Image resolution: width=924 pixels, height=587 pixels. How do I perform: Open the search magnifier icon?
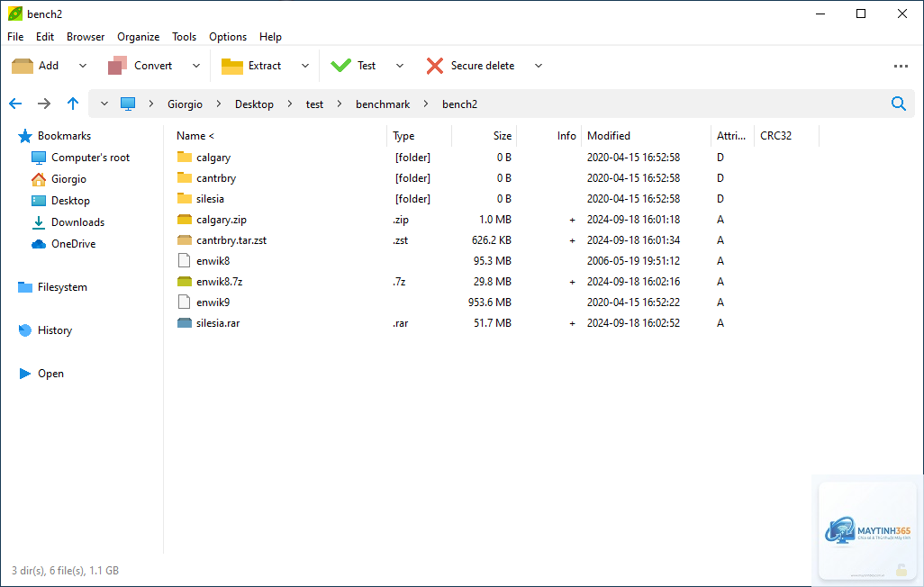tap(898, 104)
